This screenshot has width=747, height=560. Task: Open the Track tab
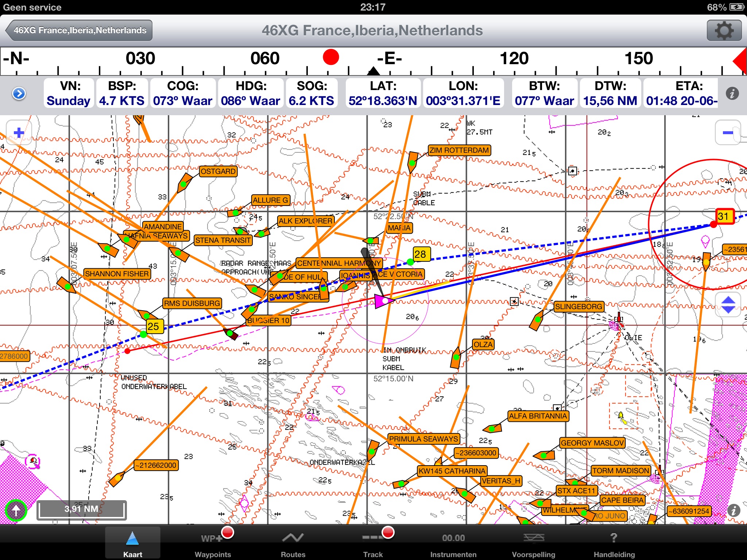tap(373, 543)
